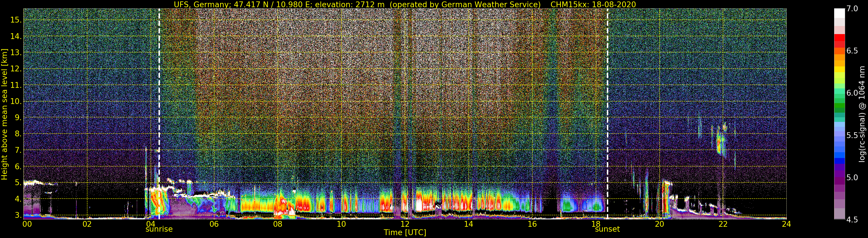Click the y-axis tick label '14.'
This screenshot has width=868, height=238.
[16, 36]
